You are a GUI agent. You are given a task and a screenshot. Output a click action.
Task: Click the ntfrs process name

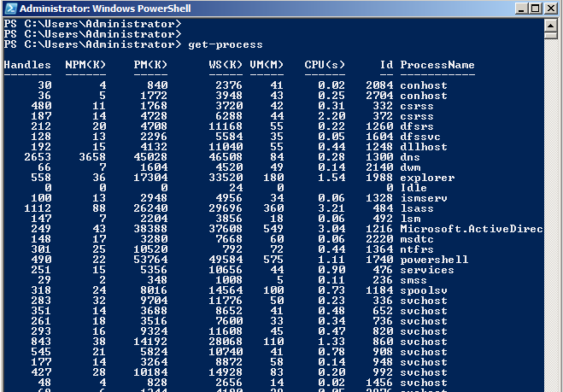[417, 249]
